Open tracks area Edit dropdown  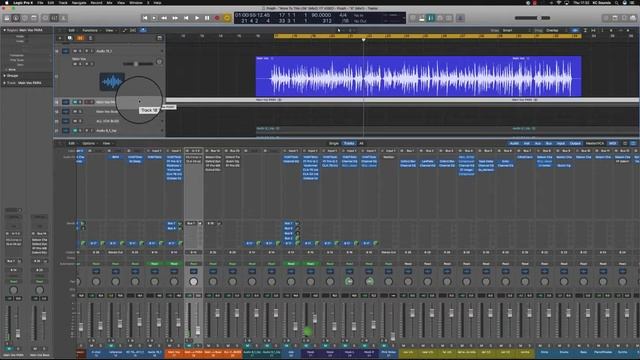pos(72,30)
